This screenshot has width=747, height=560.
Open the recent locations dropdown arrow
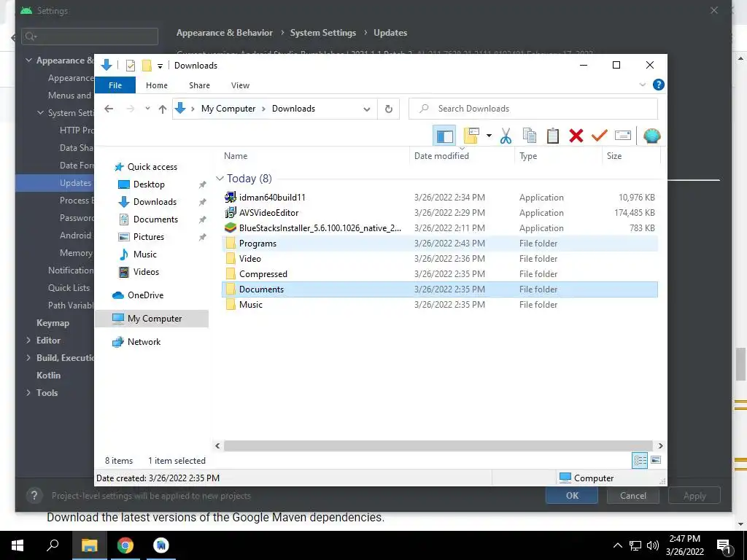(x=147, y=109)
